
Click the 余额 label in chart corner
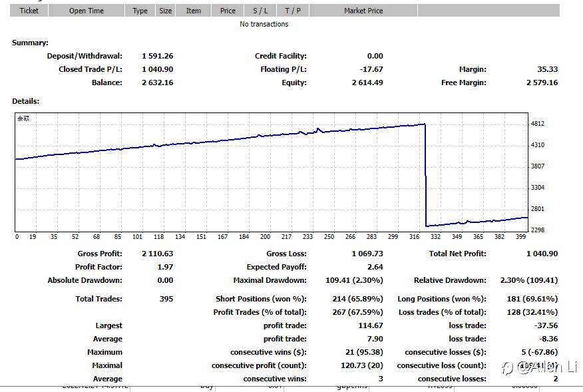[23, 118]
